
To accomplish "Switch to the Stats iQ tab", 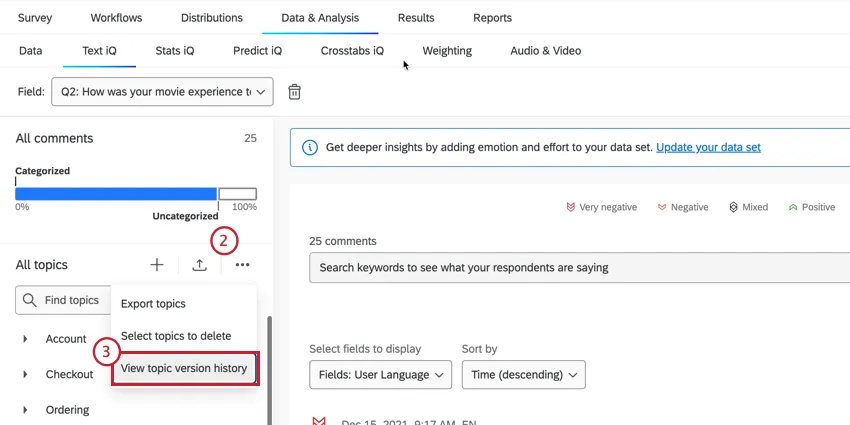I will pos(175,51).
